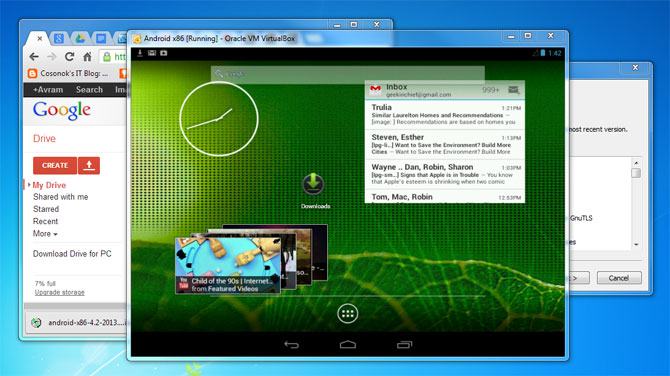Open the Android app drawer button
Image resolution: width=670 pixels, height=376 pixels.
347,314
